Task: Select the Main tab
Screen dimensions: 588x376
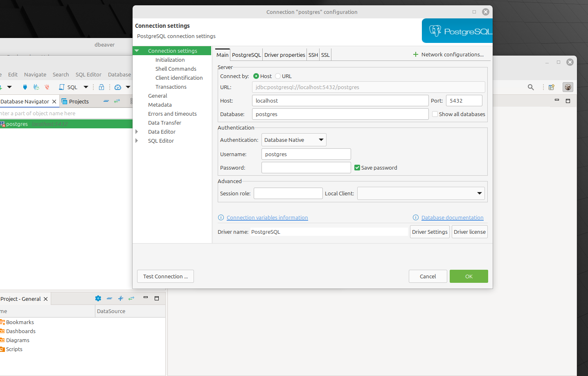Action: click(x=223, y=55)
